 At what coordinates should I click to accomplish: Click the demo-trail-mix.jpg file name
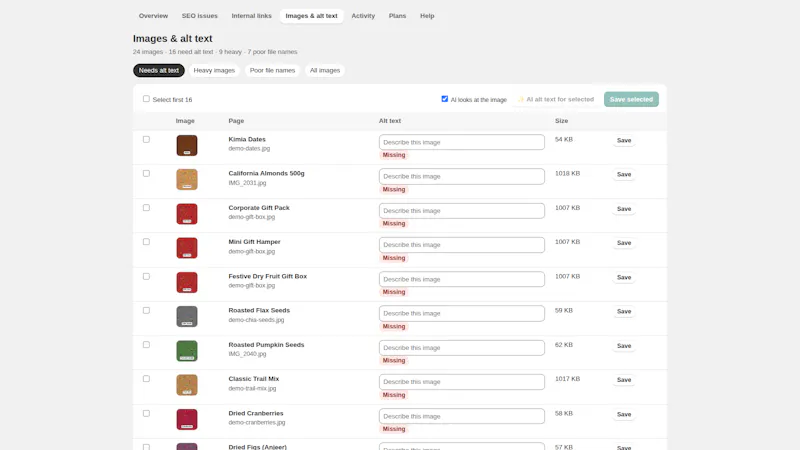point(252,388)
